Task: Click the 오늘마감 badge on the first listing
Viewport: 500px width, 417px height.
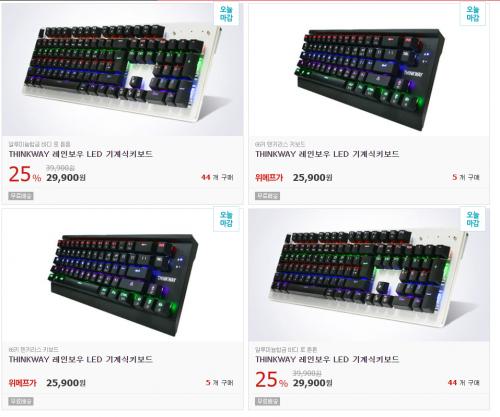Action: click(226, 14)
